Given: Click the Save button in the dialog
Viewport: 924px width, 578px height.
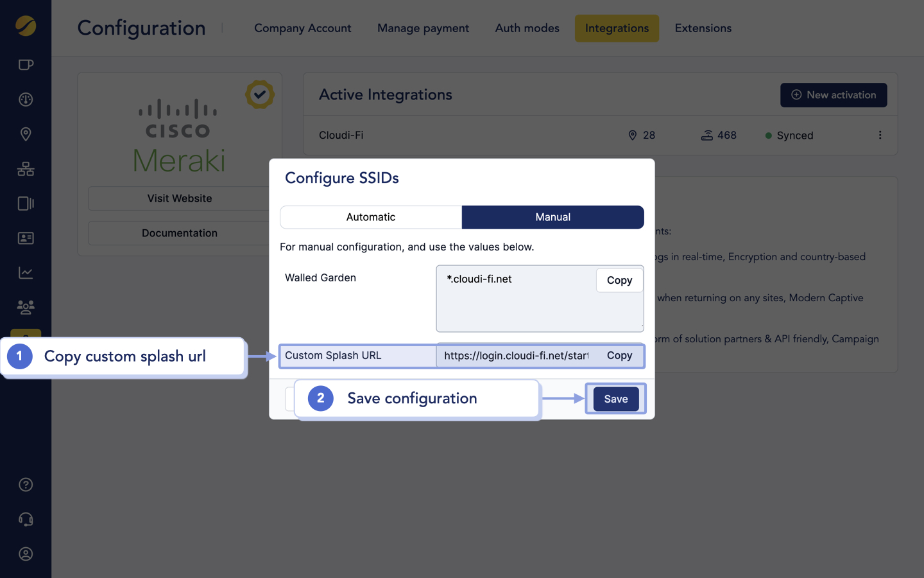Looking at the screenshot, I should point(615,399).
